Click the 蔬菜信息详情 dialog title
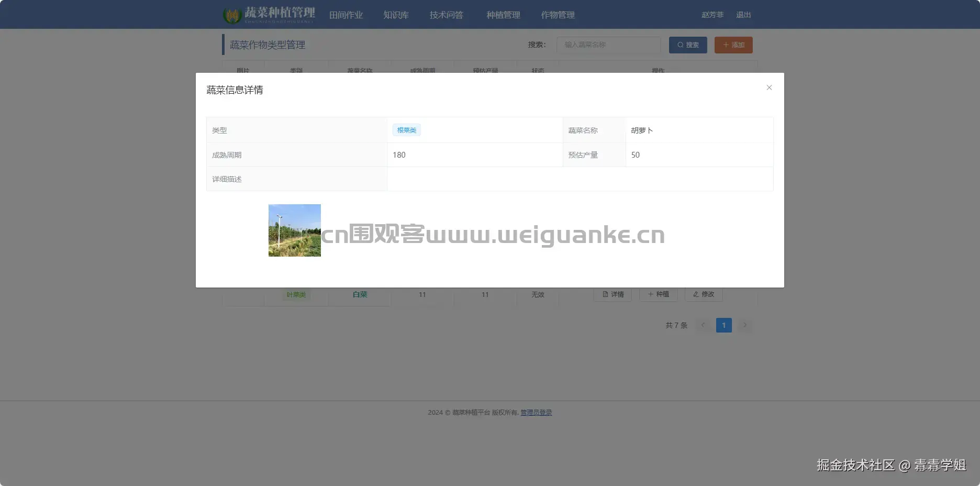The height and width of the screenshot is (486, 980). point(235,90)
